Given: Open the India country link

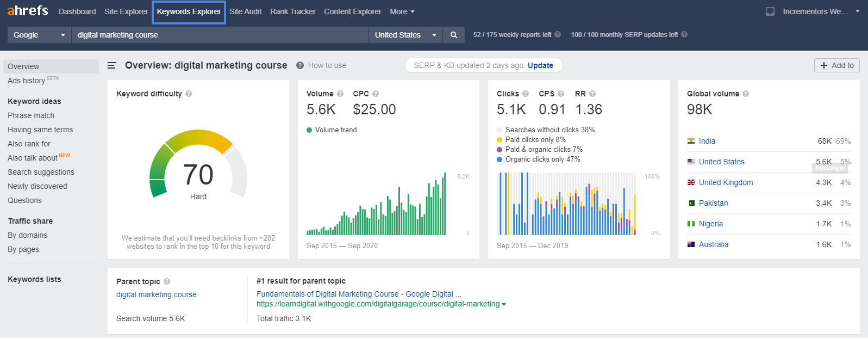Looking at the screenshot, I should [707, 141].
